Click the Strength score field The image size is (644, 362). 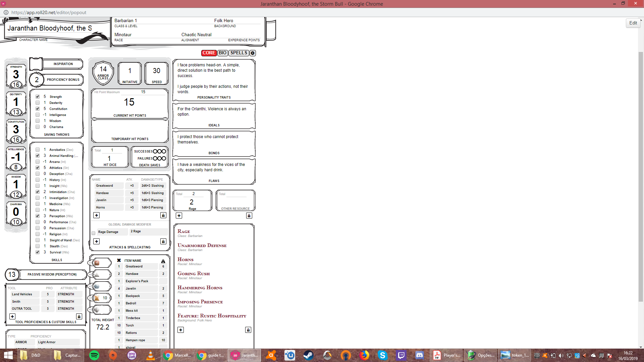pos(16,85)
